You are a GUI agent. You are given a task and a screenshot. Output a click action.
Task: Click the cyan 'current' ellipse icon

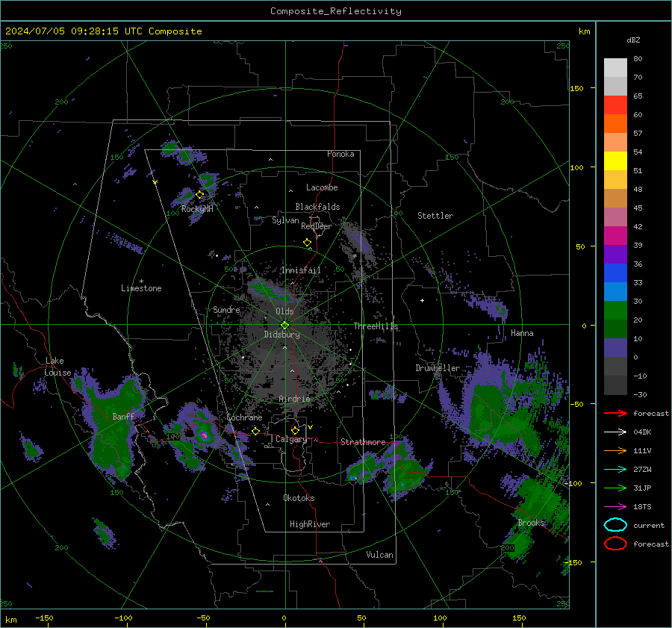[x=615, y=525]
